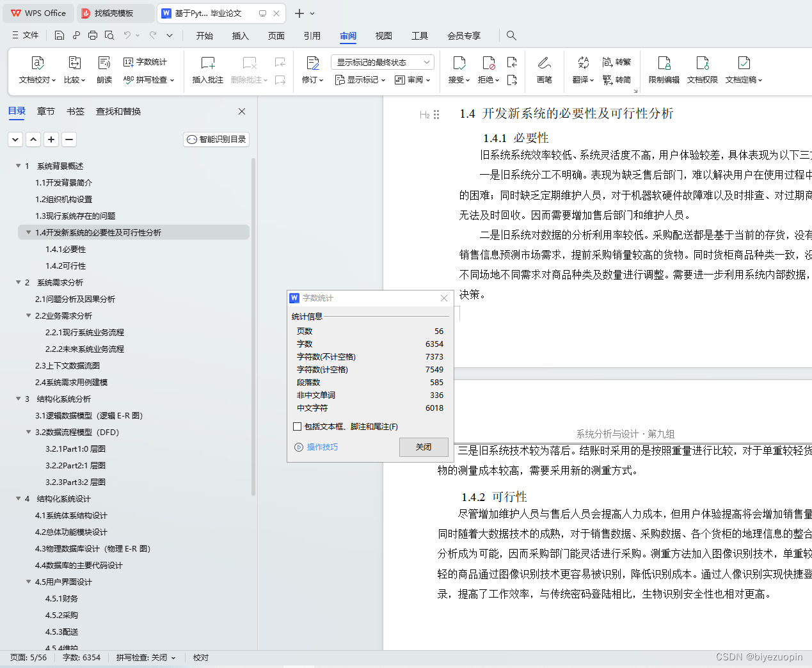Run 拼写检查 spell check
The height and width of the screenshot is (668, 812).
point(148,80)
